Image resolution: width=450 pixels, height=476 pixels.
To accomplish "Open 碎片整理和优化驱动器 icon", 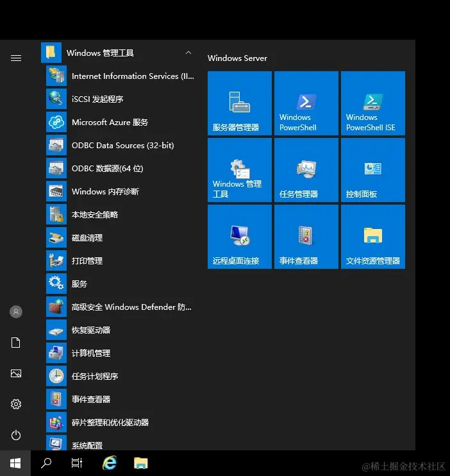I will (x=56, y=422).
